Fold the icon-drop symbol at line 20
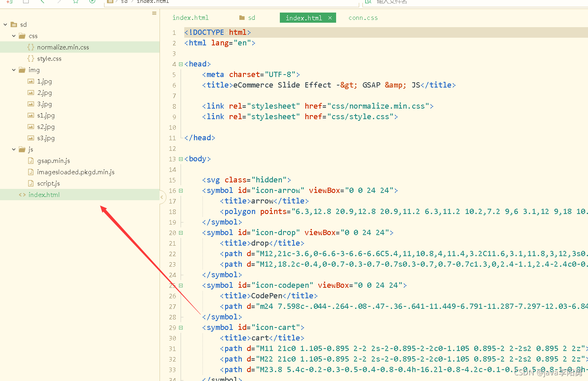588x381 pixels. (181, 233)
